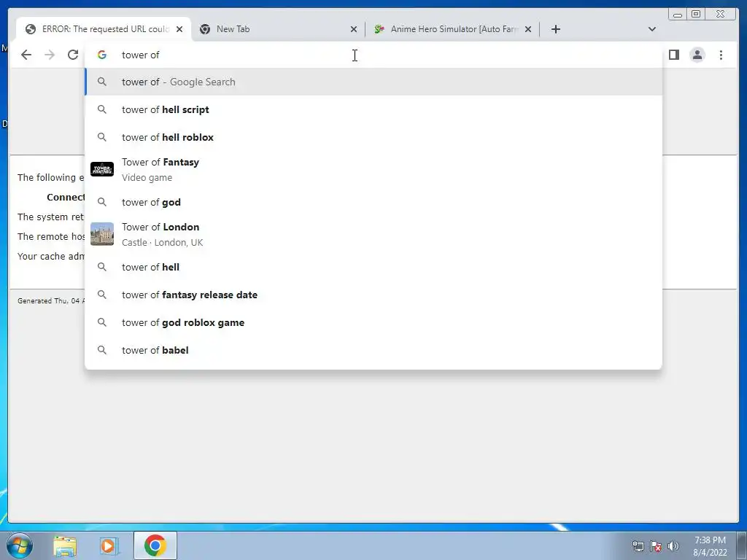This screenshot has width=747, height=560.
Task: Click search icon beside 'tower of hell roblox'
Action: click(x=102, y=137)
